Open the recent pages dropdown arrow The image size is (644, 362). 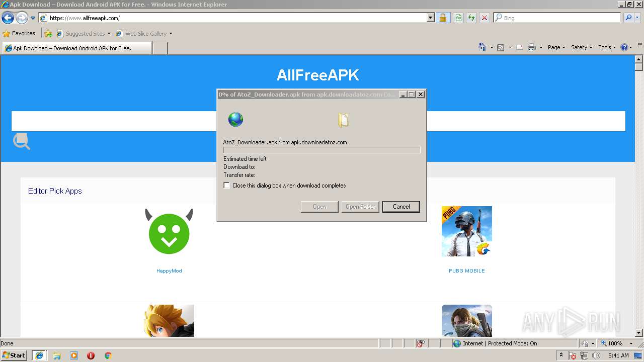click(33, 18)
